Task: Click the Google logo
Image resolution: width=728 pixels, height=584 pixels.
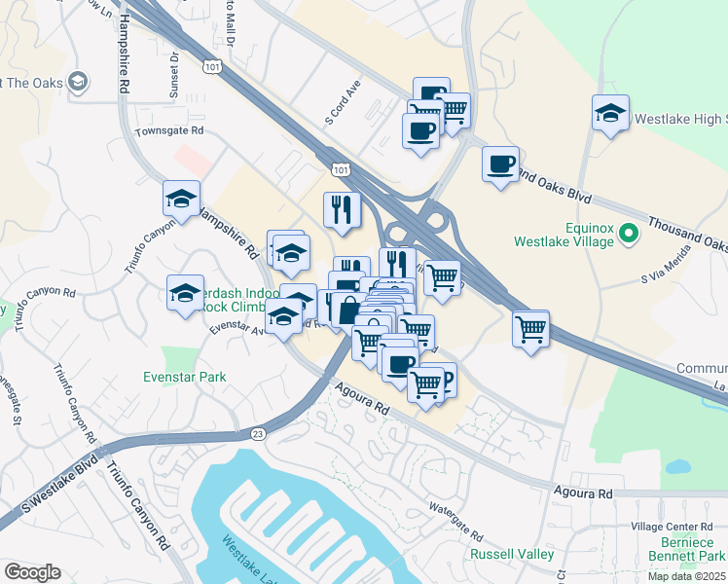Action: click(32, 572)
